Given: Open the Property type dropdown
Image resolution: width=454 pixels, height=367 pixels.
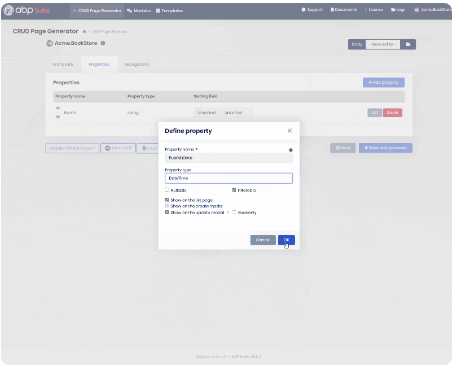Looking at the screenshot, I should tap(229, 178).
